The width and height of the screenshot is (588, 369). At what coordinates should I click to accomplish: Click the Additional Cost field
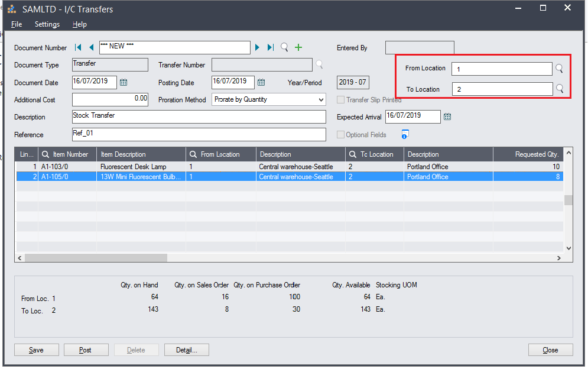pyautogui.click(x=111, y=99)
